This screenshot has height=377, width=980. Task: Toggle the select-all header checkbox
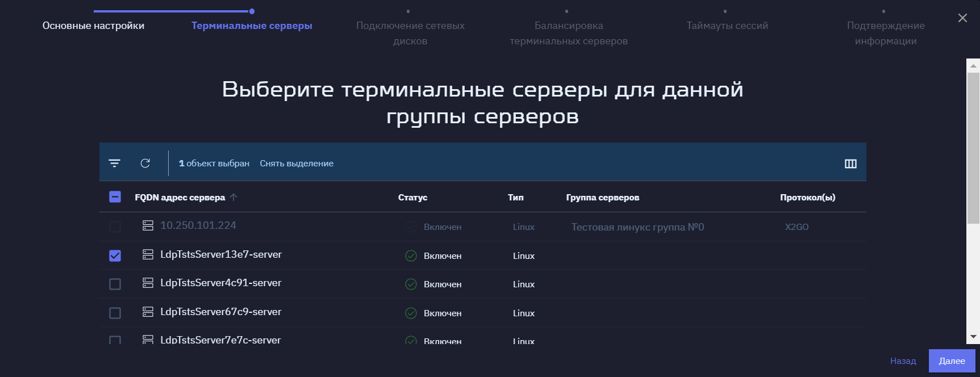pyautogui.click(x=115, y=197)
